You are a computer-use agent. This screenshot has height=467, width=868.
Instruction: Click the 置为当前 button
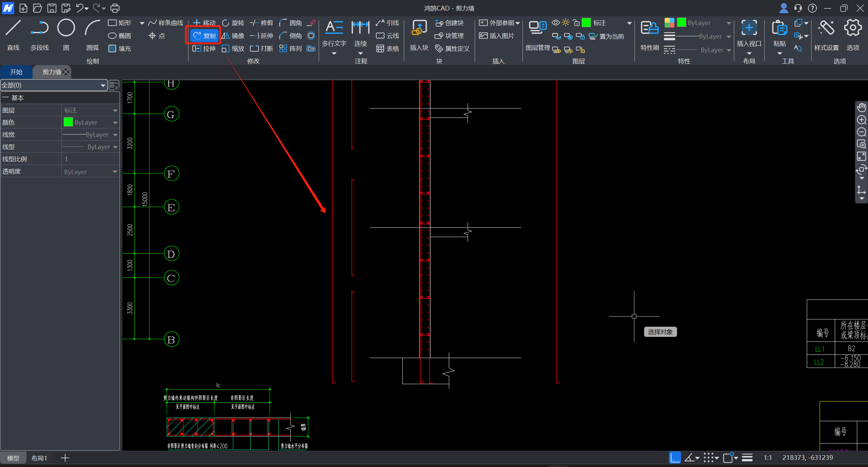click(607, 36)
